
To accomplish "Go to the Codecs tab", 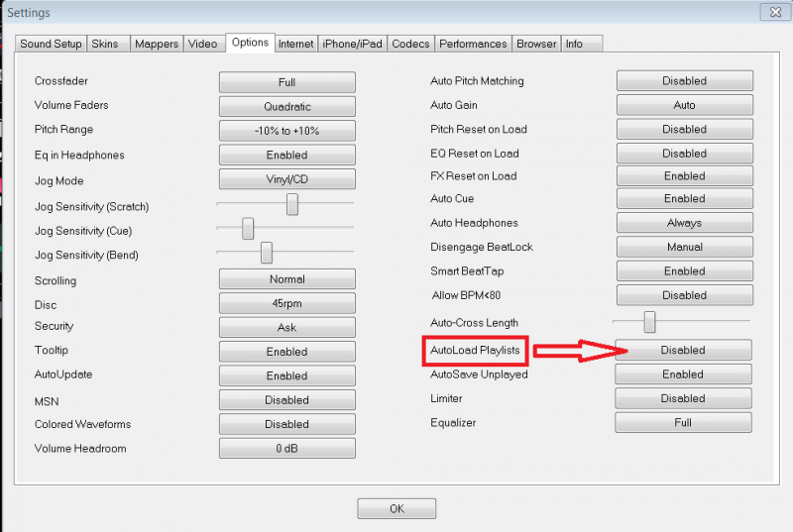I will [x=410, y=44].
